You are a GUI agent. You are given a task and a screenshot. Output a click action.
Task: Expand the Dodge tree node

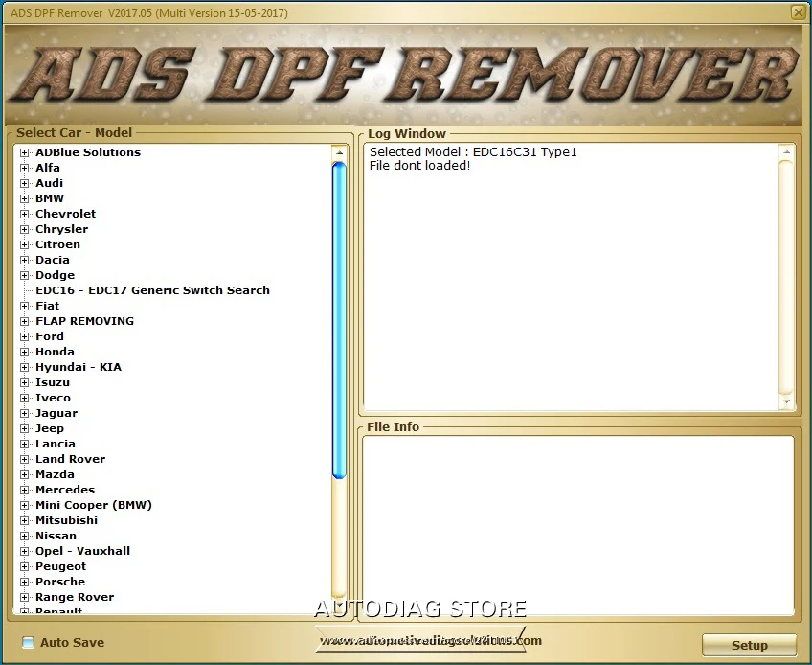tap(24, 275)
